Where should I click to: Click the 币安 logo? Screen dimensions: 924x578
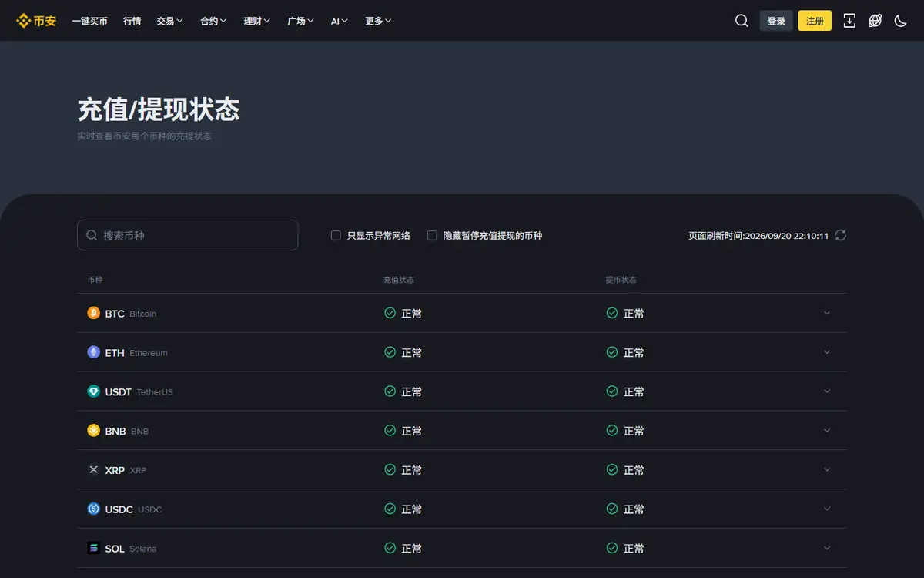tap(36, 21)
